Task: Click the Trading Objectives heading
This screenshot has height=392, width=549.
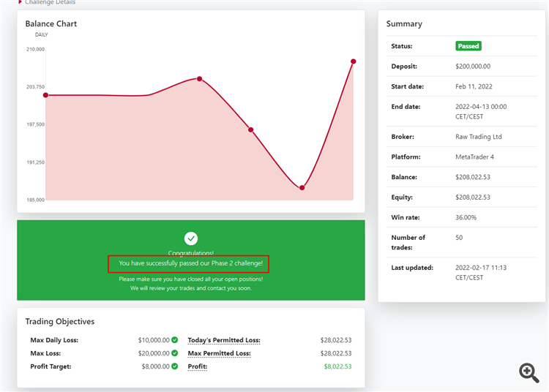Action: tap(60, 321)
